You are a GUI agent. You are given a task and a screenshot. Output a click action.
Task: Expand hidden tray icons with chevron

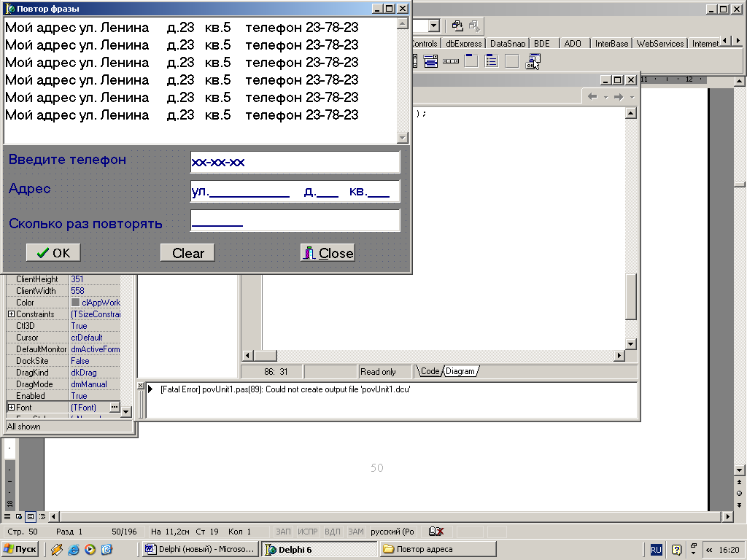point(709,550)
